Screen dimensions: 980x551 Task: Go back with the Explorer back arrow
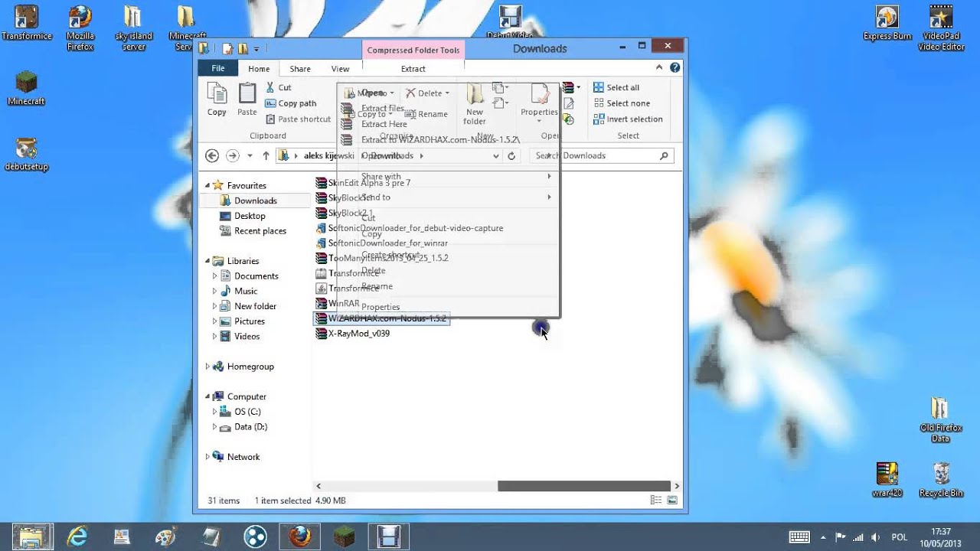click(x=212, y=155)
